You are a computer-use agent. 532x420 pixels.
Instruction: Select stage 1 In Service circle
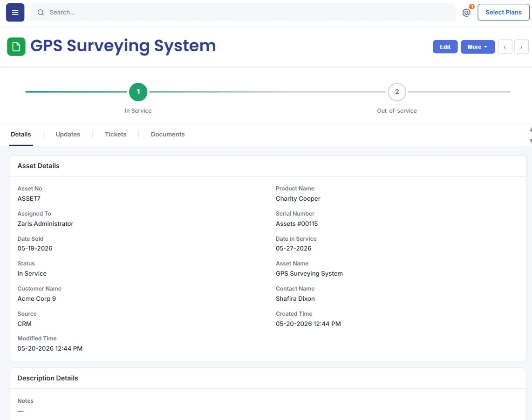click(138, 92)
